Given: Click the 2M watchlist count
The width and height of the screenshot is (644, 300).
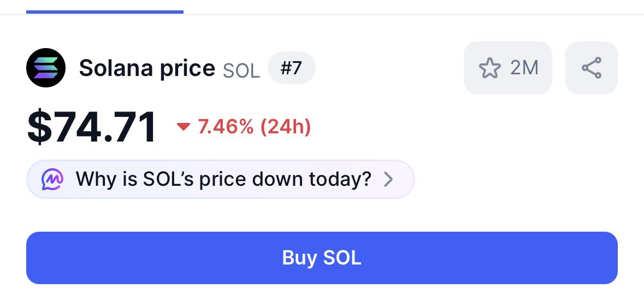Looking at the screenshot, I should point(524,68).
